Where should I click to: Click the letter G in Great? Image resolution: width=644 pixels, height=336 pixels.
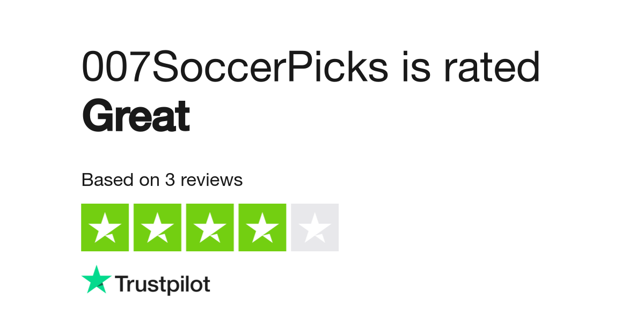96,116
